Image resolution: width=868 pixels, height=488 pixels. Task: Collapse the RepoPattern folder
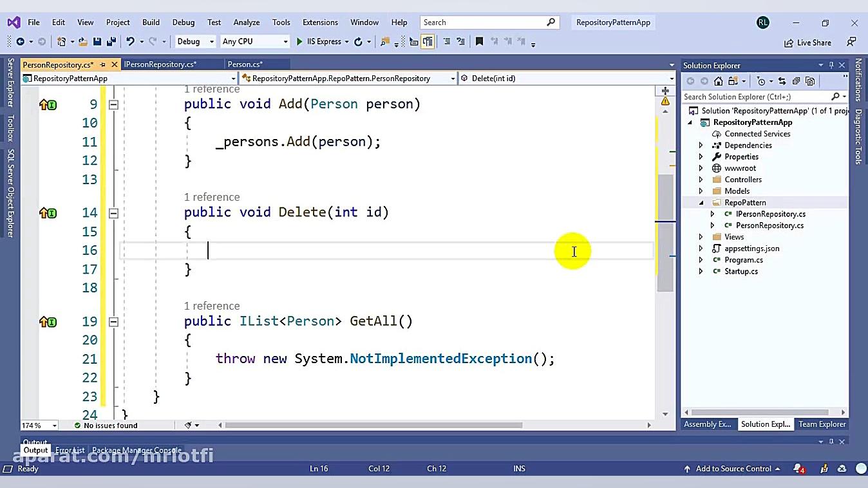click(701, 203)
